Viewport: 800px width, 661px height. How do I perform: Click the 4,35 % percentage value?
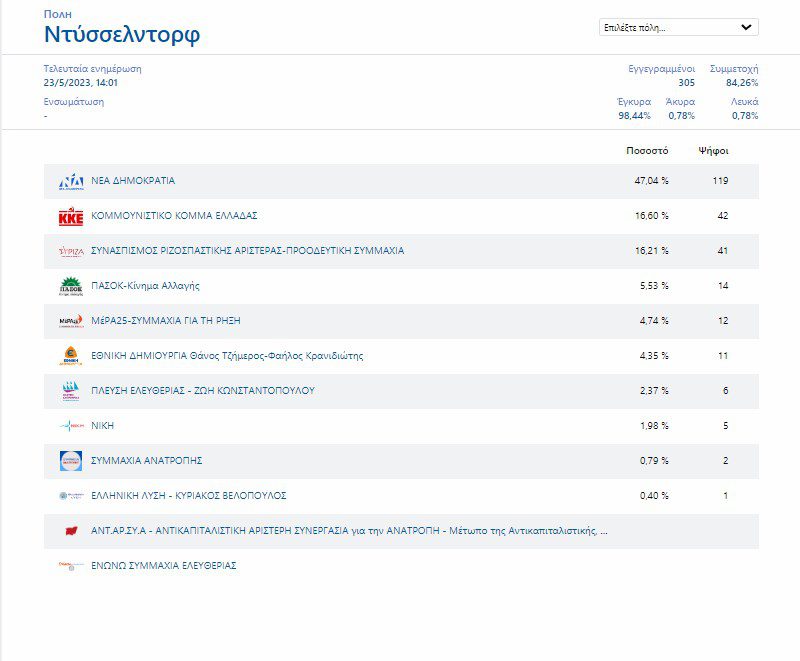[654, 355]
